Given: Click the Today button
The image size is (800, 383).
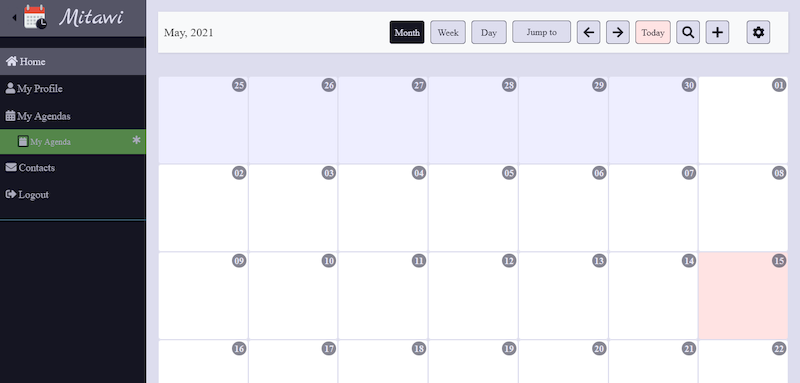Looking at the screenshot, I should point(653,32).
